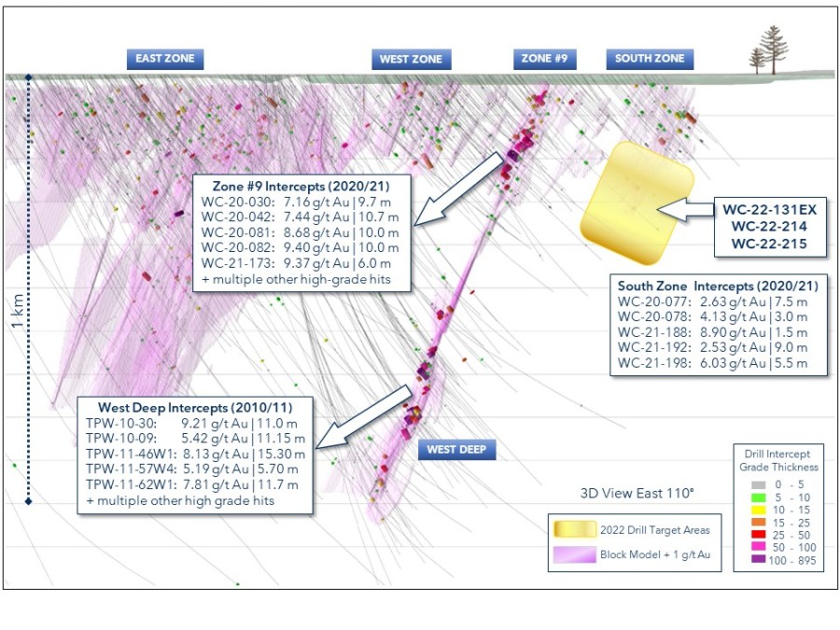Click the South Zone Intercepts (2020/21) heading

(719, 287)
